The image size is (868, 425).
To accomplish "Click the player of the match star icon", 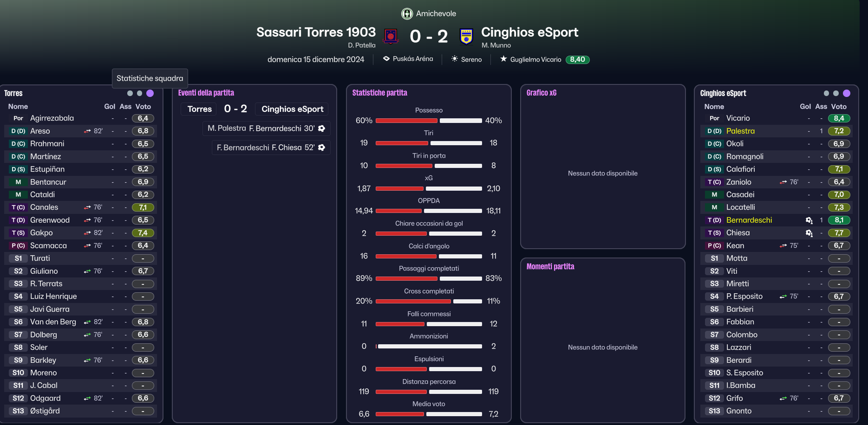I will (x=503, y=59).
